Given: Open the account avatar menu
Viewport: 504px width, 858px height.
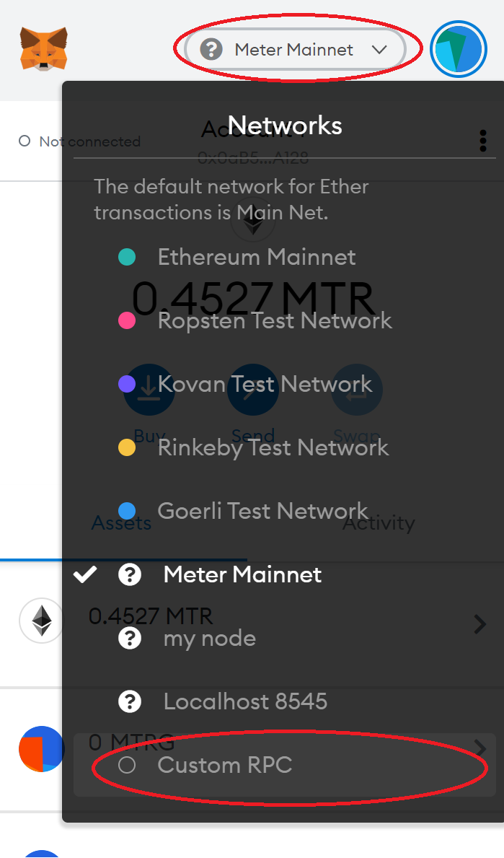Looking at the screenshot, I should (x=458, y=49).
